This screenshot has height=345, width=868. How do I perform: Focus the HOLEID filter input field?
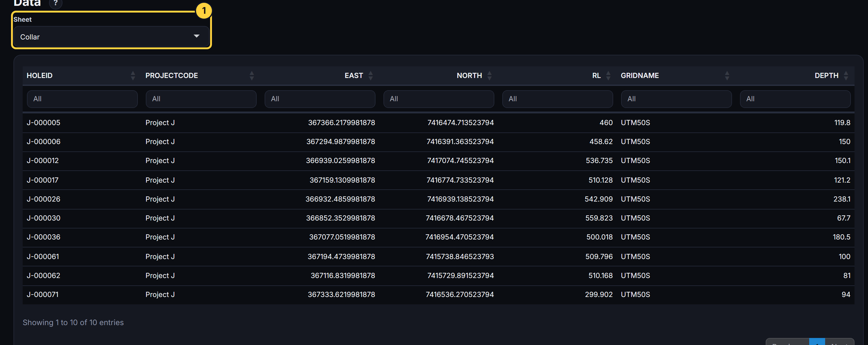coord(82,99)
